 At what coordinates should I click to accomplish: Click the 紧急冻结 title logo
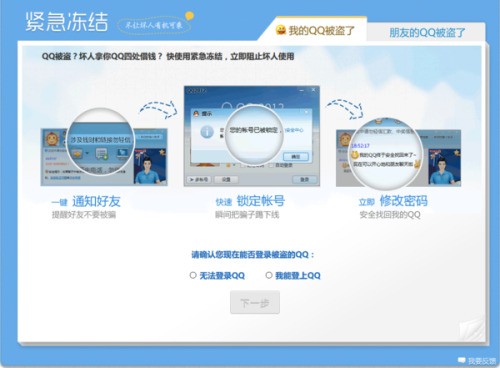click(x=67, y=22)
